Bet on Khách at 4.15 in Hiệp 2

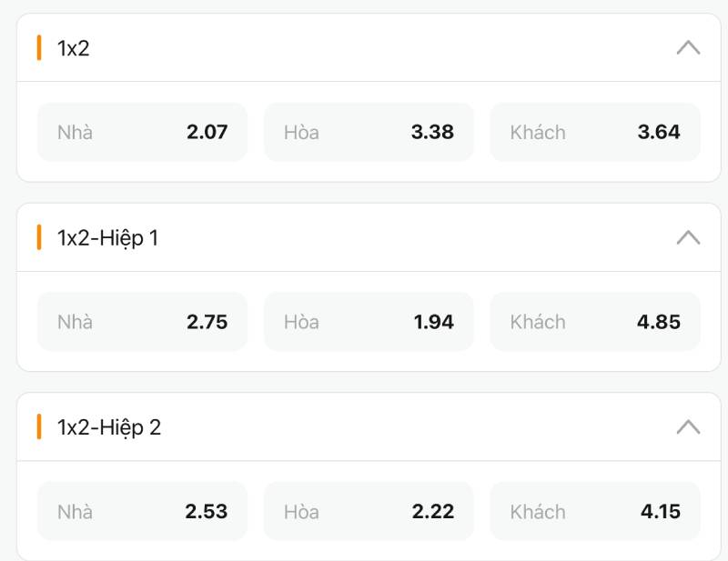point(594,511)
